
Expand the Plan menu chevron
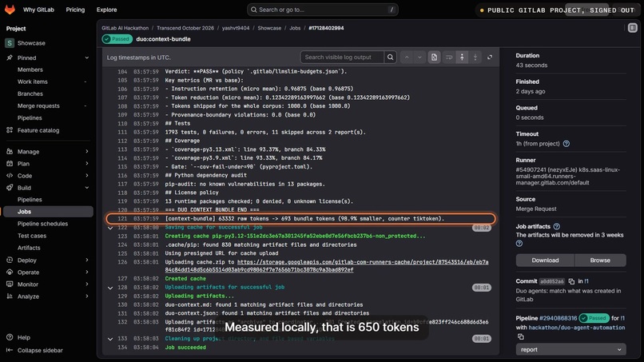[x=86, y=164]
